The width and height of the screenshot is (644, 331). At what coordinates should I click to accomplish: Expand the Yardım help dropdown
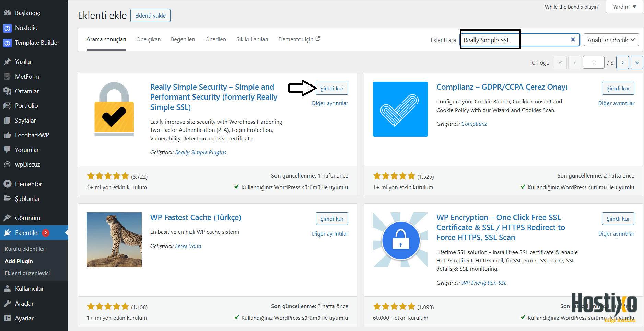(624, 7)
